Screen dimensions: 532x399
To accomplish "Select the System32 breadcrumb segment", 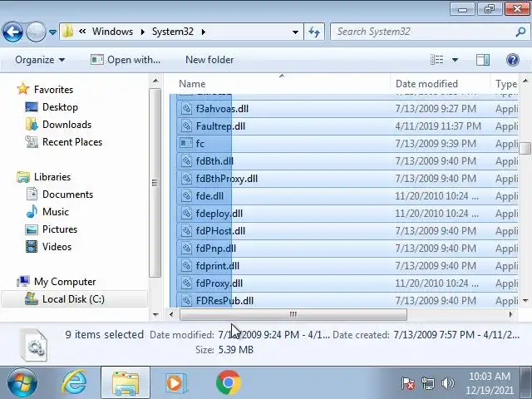I will pyautogui.click(x=172, y=32).
